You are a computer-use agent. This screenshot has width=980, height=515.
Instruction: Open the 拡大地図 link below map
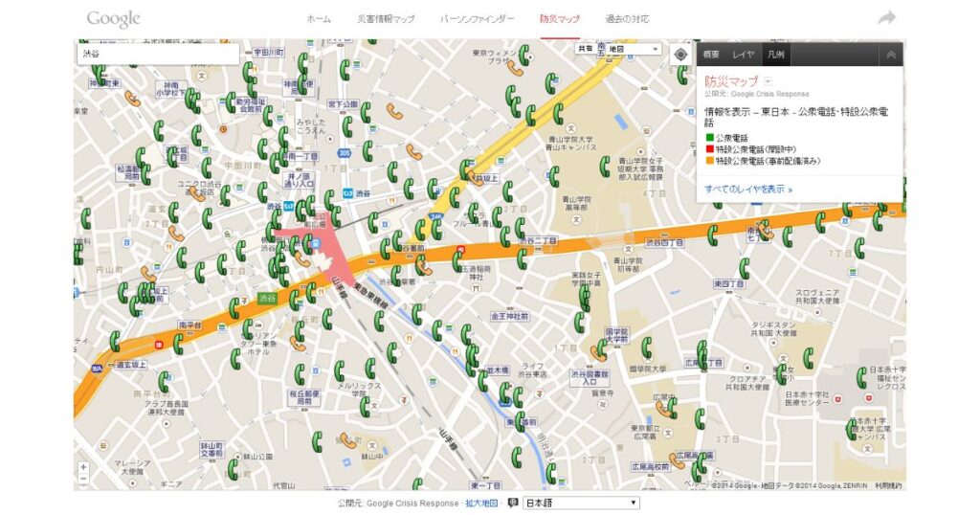click(481, 504)
